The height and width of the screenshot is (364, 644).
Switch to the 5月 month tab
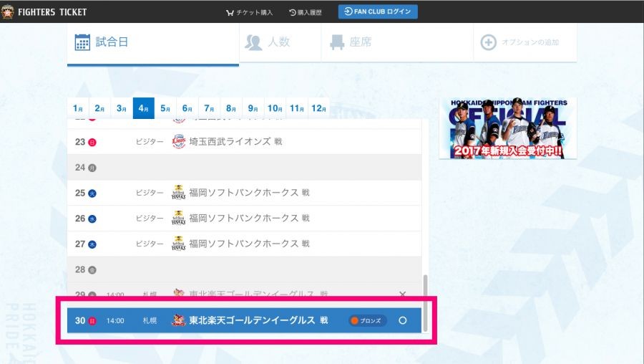[165, 108]
